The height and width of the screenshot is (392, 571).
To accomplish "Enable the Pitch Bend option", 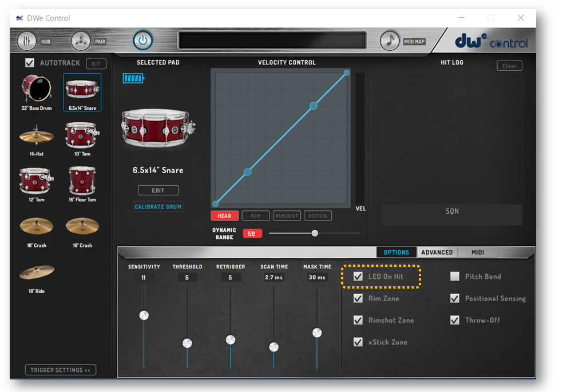I will pyautogui.click(x=454, y=277).
